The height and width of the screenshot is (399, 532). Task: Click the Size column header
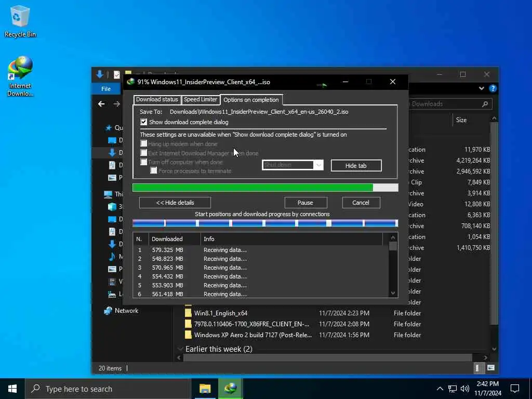[x=461, y=120]
